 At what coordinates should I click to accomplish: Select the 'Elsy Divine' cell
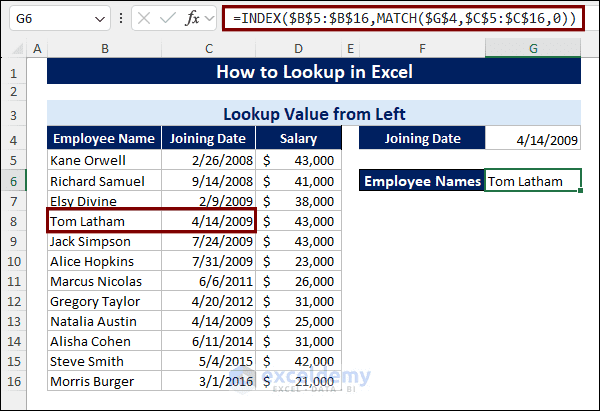tap(104, 201)
